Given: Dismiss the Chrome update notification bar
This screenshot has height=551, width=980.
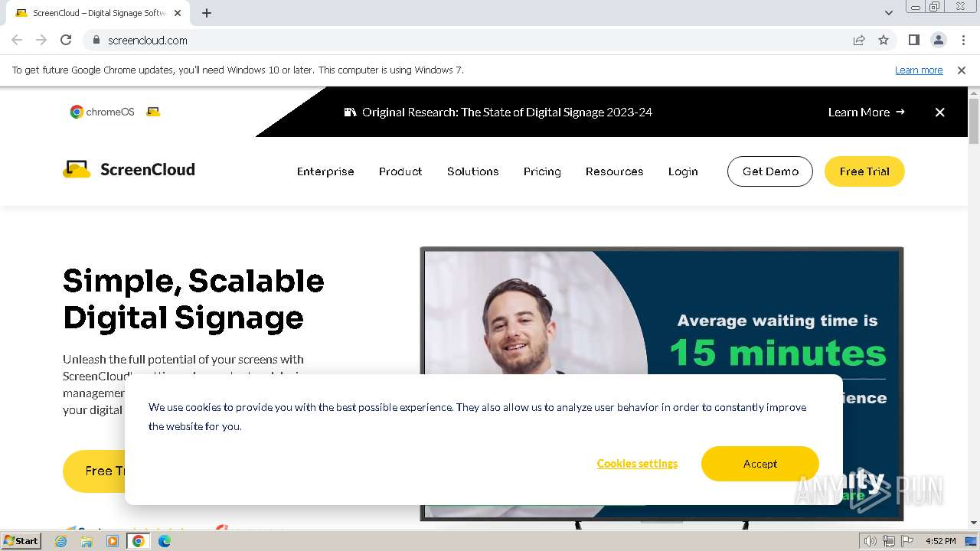Looking at the screenshot, I should 962,70.
